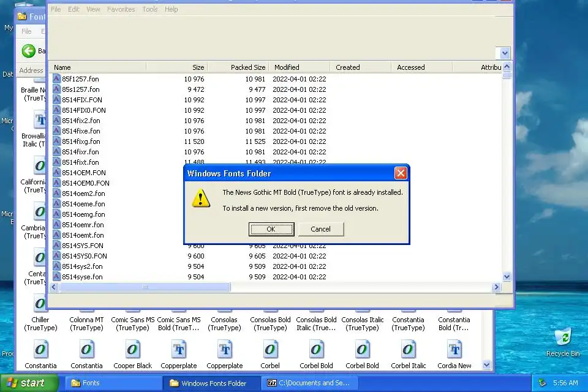588x392 pixels.
Task: Click the horizontal scrollbar right arrow
Action: (x=497, y=287)
